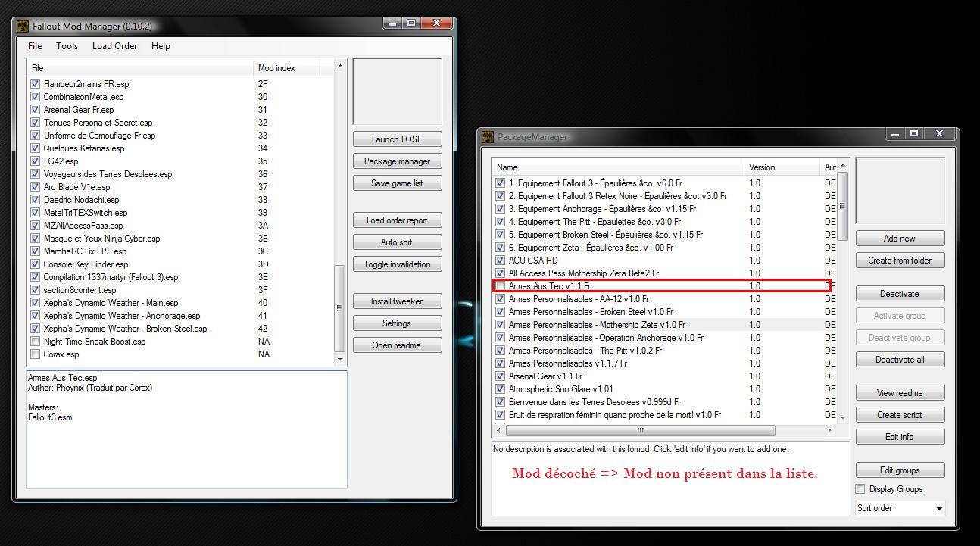Open the Tools menu
Image resolution: width=980 pixels, height=546 pixels.
(x=67, y=46)
